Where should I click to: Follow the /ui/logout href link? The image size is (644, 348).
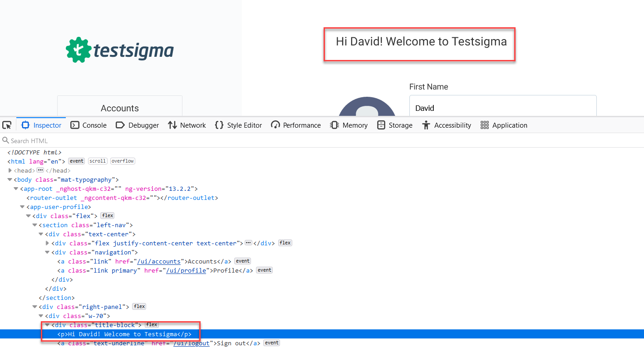[x=191, y=343]
